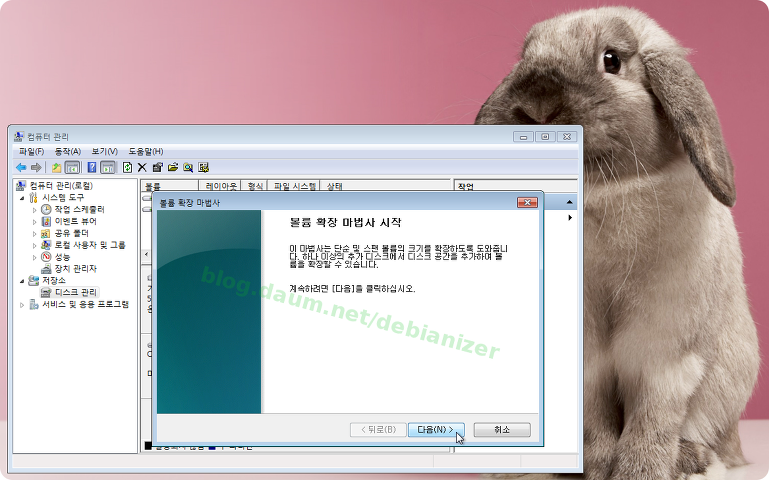769x480 pixels.
Task: Expand the 이벤트 뷰어 tree node
Action: coord(34,222)
